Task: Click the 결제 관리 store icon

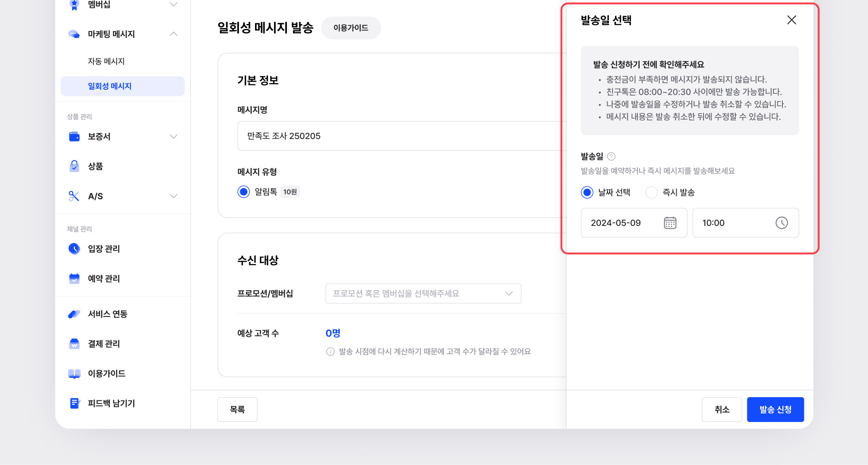Action: point(74,344)
